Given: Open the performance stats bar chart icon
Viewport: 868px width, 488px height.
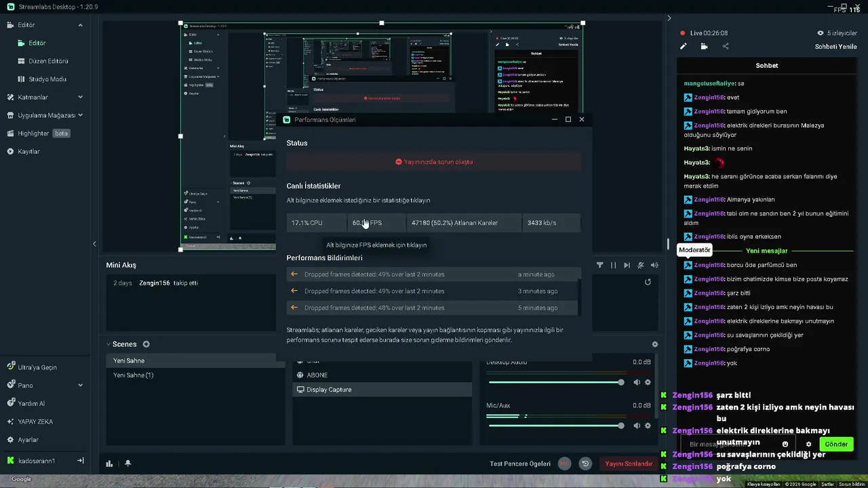Looking at the screenshot, I should pos(109,464).
